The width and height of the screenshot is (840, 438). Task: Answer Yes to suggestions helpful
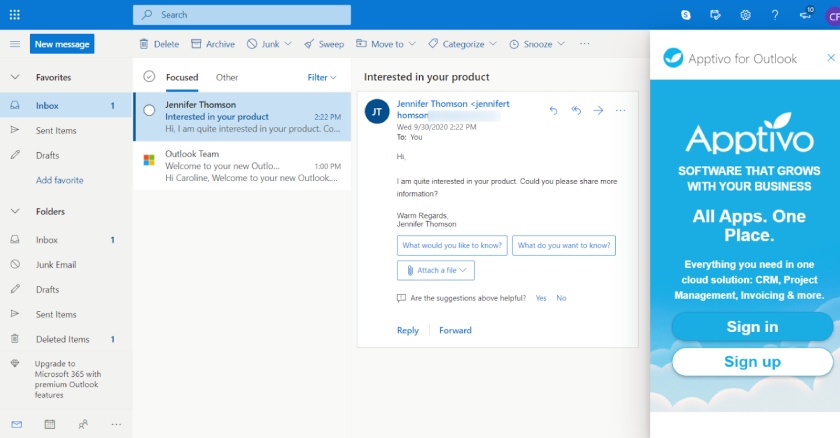(541, 298)
